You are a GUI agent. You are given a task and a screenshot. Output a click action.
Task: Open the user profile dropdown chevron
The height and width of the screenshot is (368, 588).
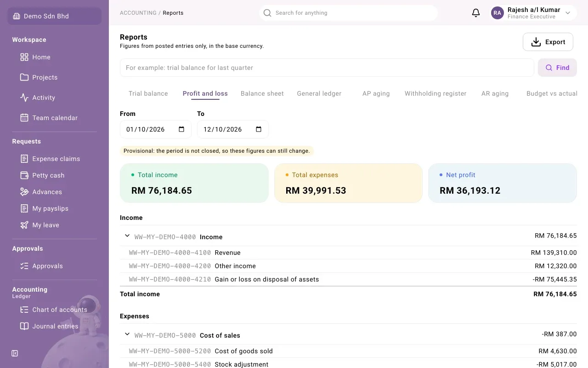click(x=568, y=13)
